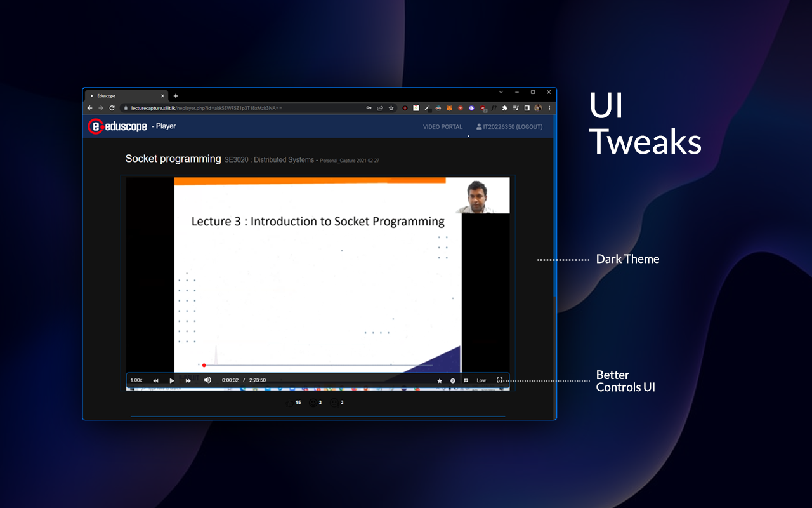Click the browser forward arrow
812x508 pixels.
click(x=101, y=108)
